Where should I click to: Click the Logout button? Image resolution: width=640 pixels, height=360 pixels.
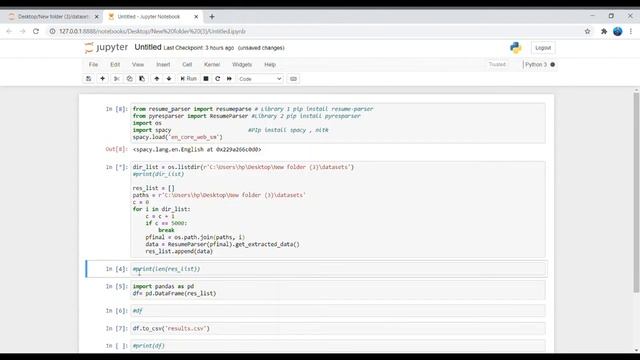tap(543, 48)
